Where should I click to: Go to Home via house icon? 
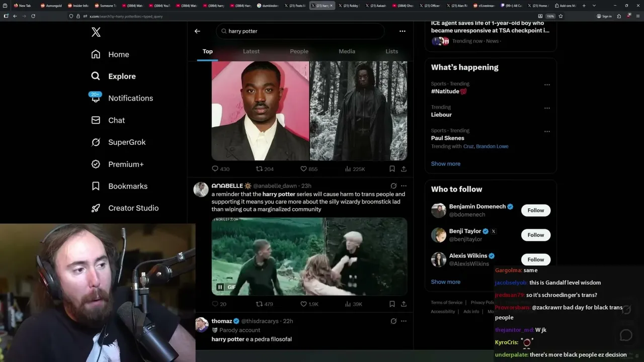pyautogui.click(x=96, y=54)
